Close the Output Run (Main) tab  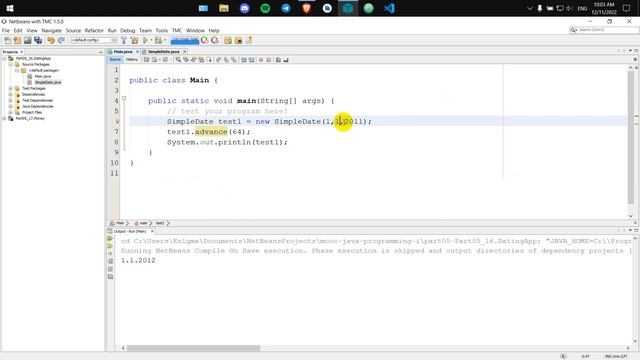point(152,231)
